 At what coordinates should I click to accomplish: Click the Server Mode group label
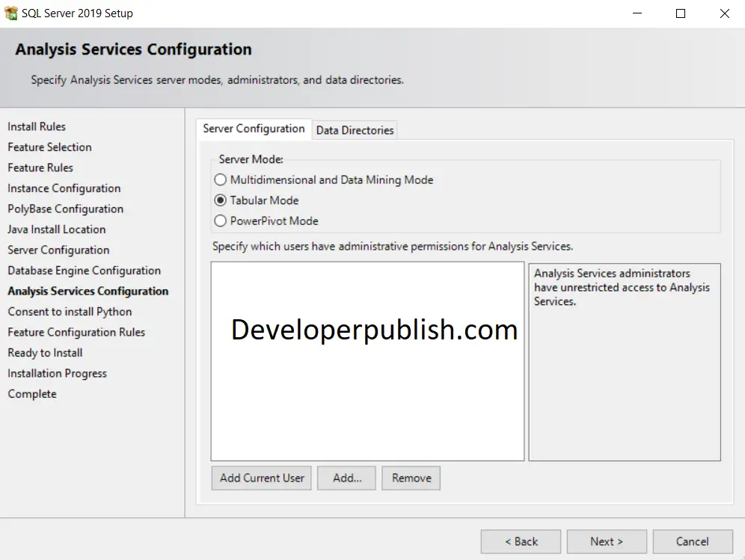pyautogui.click(x=251, y=159)
